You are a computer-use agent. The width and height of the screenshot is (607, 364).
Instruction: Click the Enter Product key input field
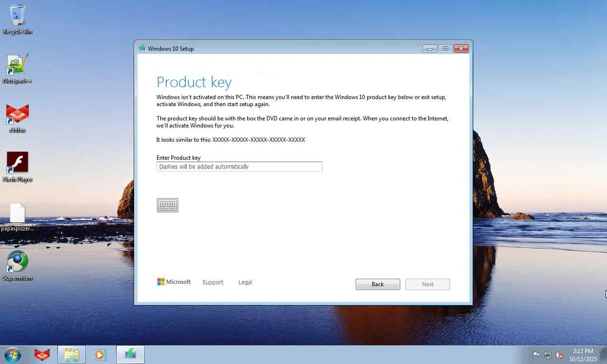[239, 166]
